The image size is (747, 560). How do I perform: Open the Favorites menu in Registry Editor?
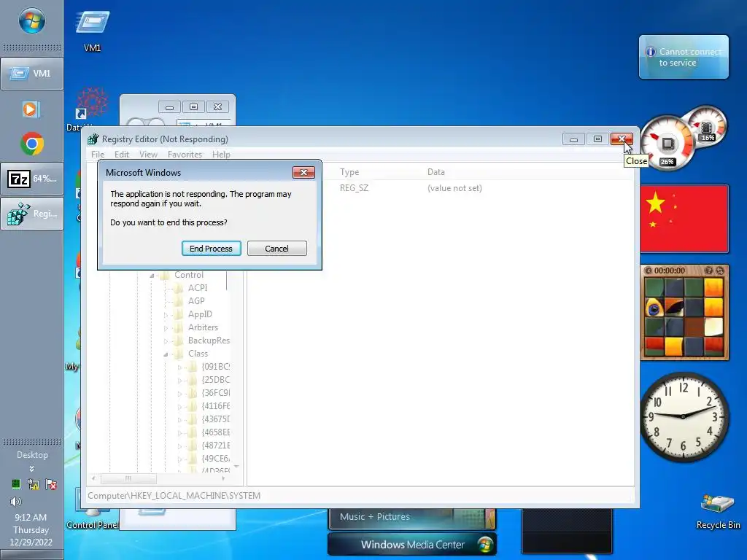pyautogui.click(x=185, y=155)
